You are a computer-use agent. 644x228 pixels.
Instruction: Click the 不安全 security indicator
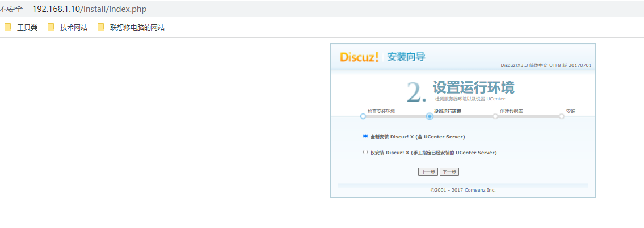click(11, 9)
